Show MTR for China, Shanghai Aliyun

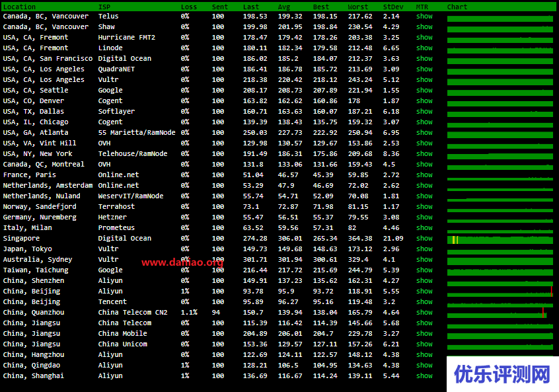424,376
